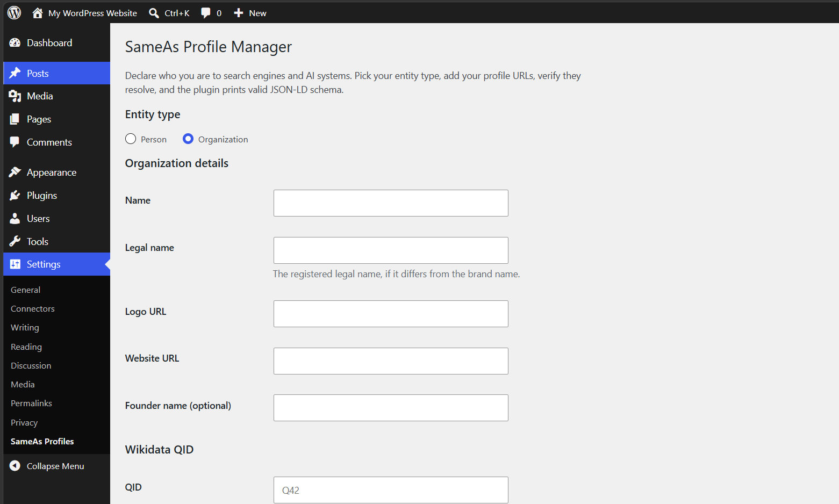Click the Comments icon in sidebar

tap(15, 142)
